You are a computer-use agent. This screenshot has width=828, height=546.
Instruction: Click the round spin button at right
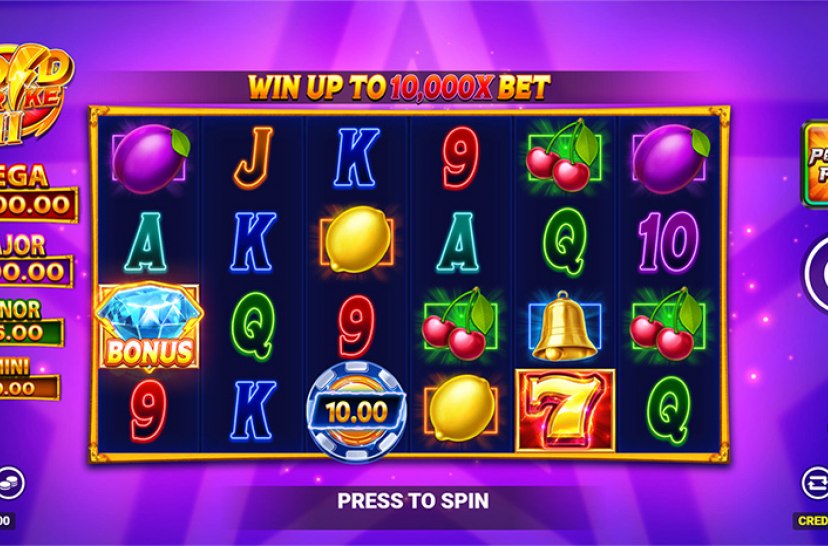pos(815,274)
